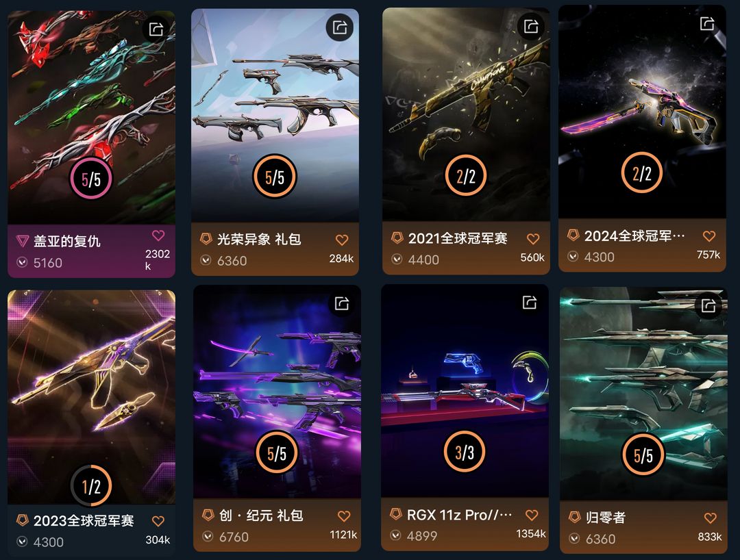This screenshot has width=740, height=560.
Task: Toggle heart on 2021全球冠军赛
Action: point(533,239)
